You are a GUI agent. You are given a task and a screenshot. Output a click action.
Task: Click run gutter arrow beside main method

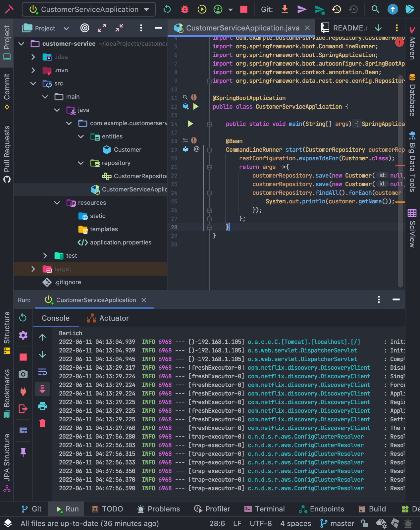(x=190, y=124)
